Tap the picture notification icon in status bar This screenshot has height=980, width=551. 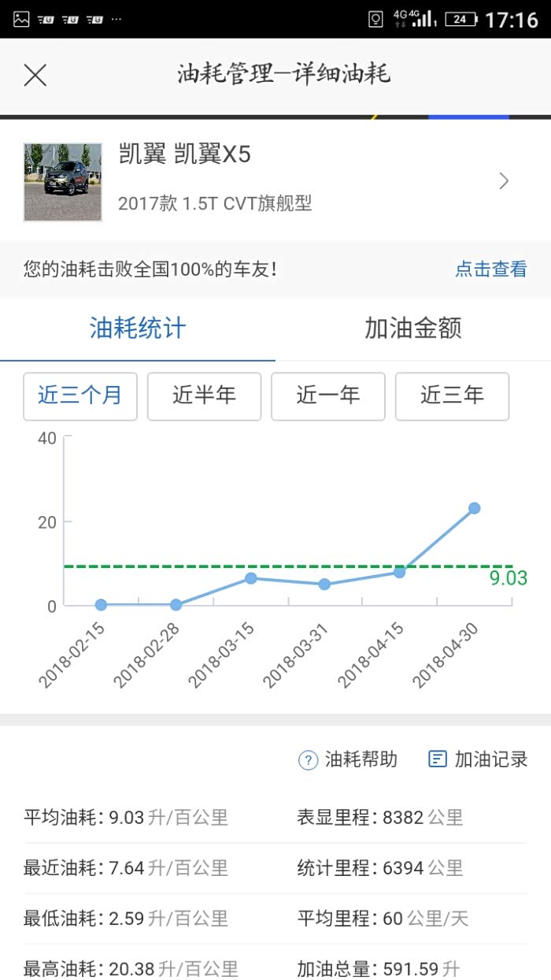21,19
